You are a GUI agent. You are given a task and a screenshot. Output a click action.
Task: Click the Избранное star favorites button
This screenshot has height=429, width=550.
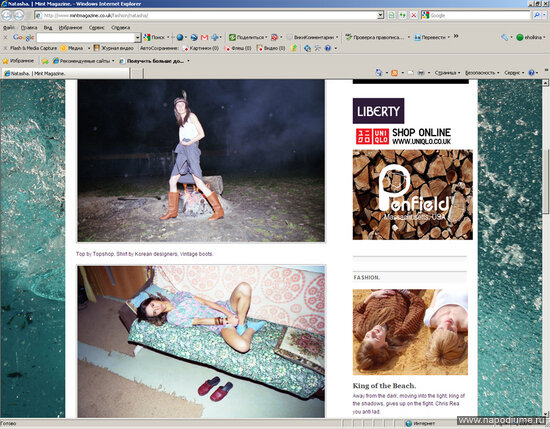[18, 61]
